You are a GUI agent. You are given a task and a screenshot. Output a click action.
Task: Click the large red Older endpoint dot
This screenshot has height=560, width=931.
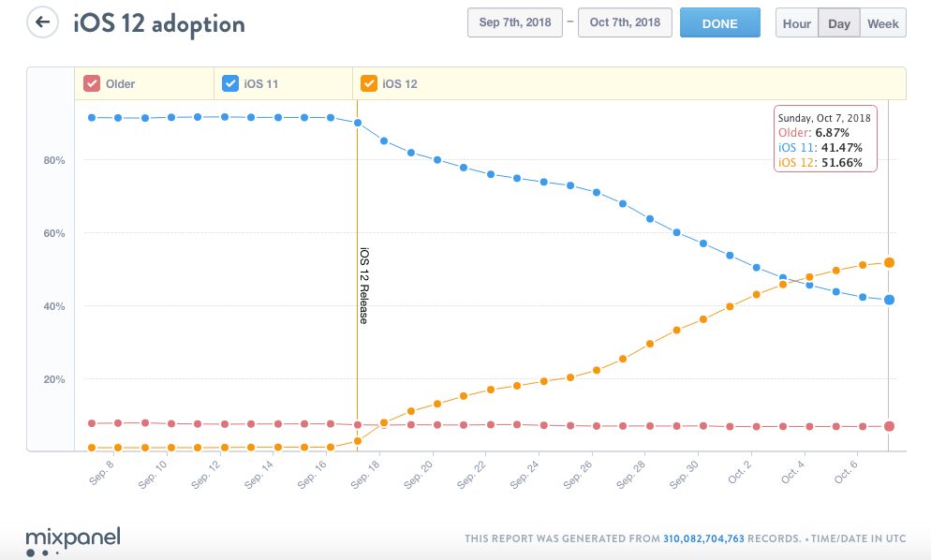pyautogui.click(x=889, y=426)
